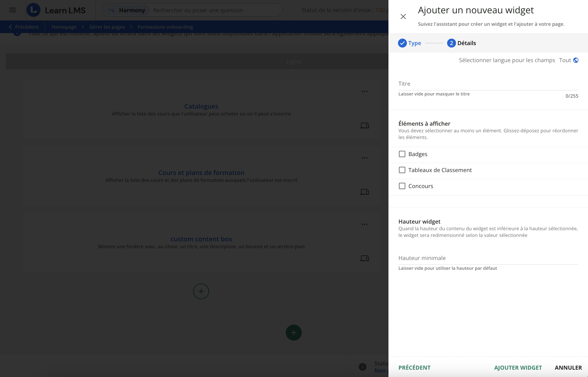Close the add widget panel with X
The height and width of the screenshot is (377, 588).
(x=403, y=16)
